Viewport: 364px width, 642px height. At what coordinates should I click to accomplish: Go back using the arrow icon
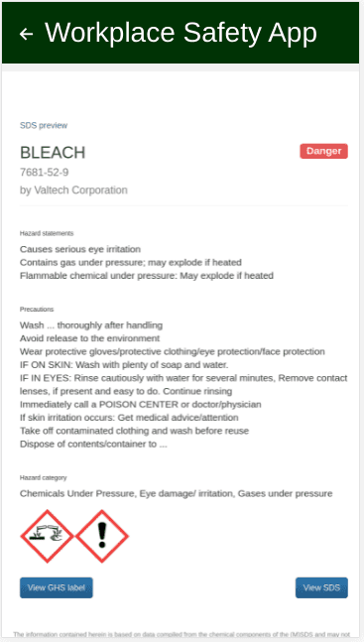tap(26, 34)
